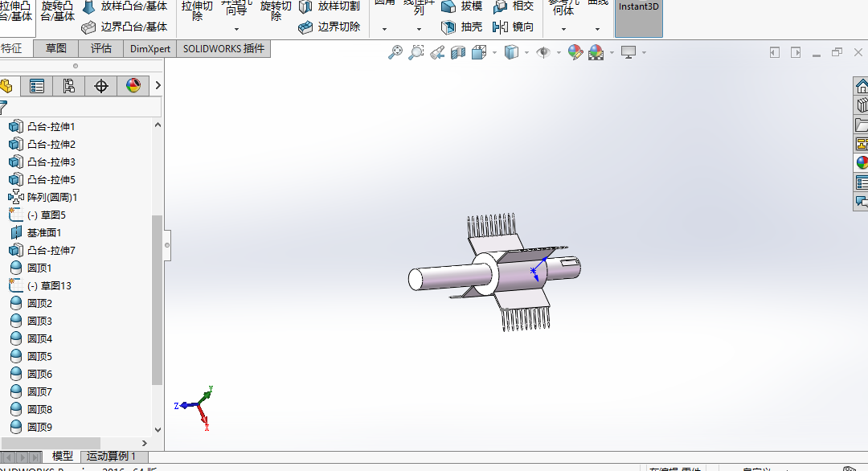Toggle the Instant3D button
This screenshot has width=868, height=471.
coord(639,18)
